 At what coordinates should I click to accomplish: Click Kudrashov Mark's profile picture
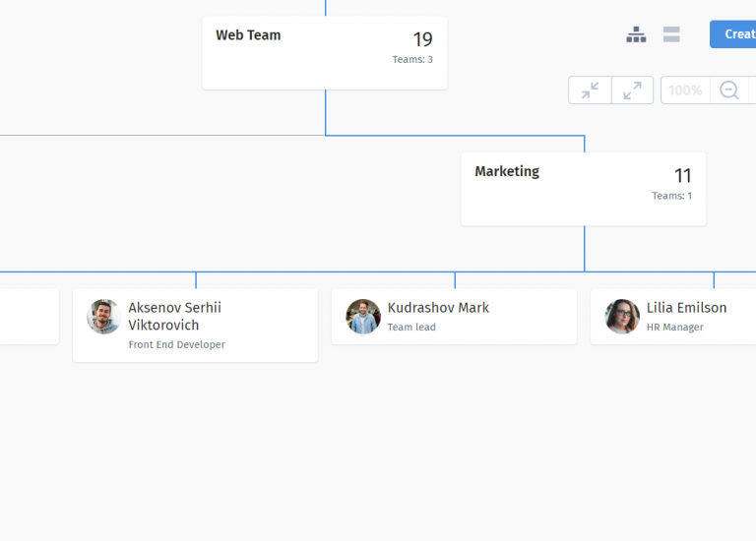(x=363, y=317)
